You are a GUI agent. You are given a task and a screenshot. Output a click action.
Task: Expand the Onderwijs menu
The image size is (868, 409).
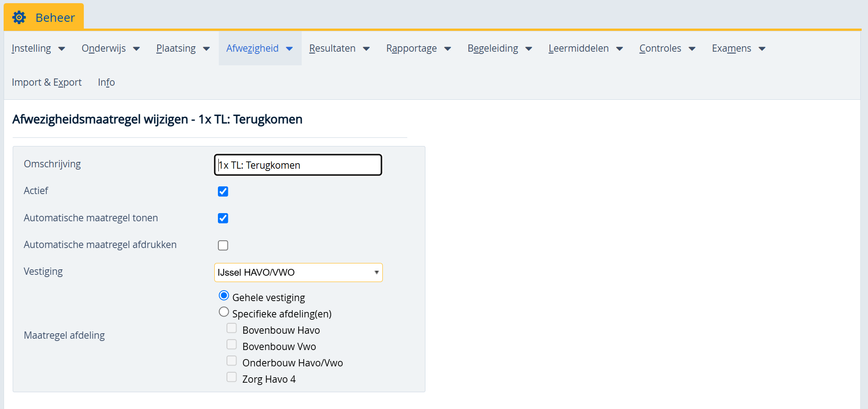tap(110, 49)
